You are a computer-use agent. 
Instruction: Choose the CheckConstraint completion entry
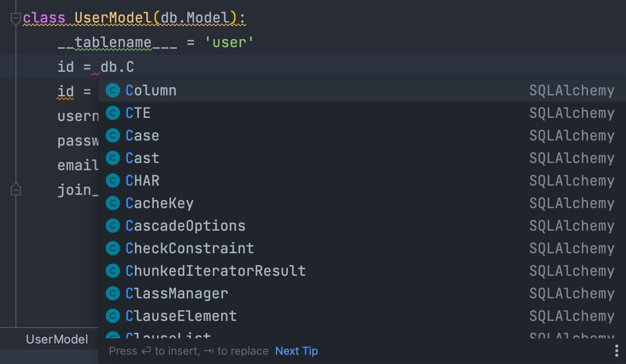click(x=189, y=248)
